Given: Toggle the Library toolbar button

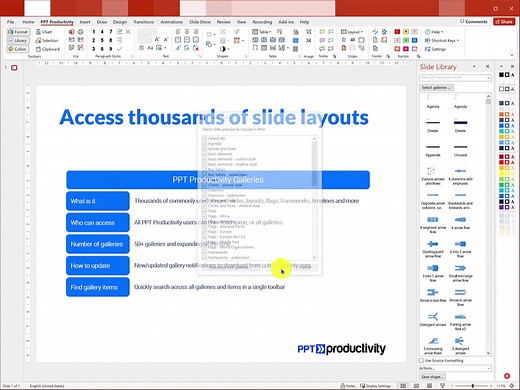Looking at the screenshot, I should pos(18,40).
